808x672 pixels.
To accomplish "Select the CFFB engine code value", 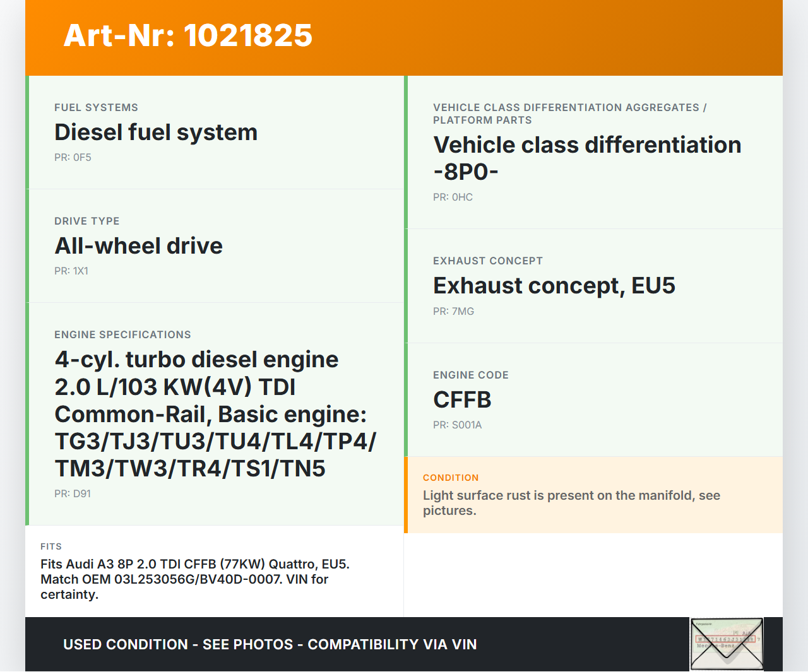I will point(462,400).
